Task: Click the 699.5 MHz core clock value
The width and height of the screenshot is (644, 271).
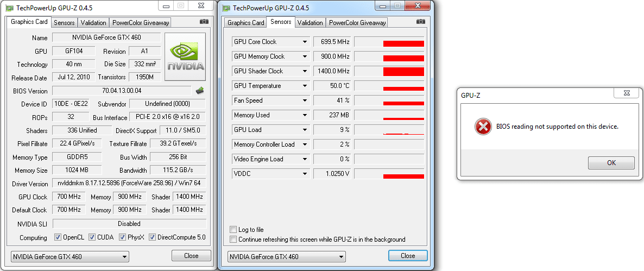Action: point(332,42)
